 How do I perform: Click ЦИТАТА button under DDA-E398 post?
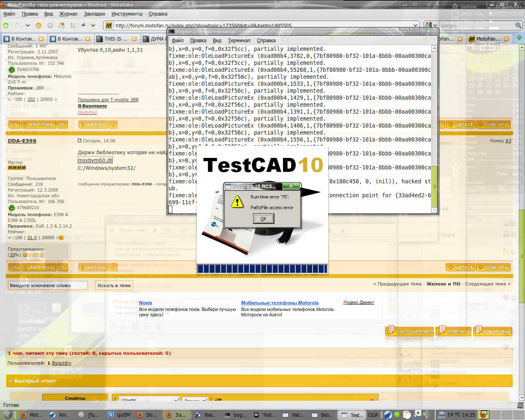pos(460,267)
